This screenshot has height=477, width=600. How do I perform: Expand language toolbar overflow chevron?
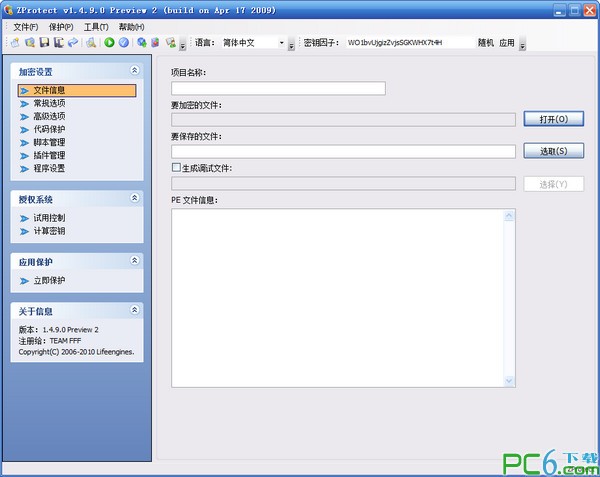click(x=291, y=44)
